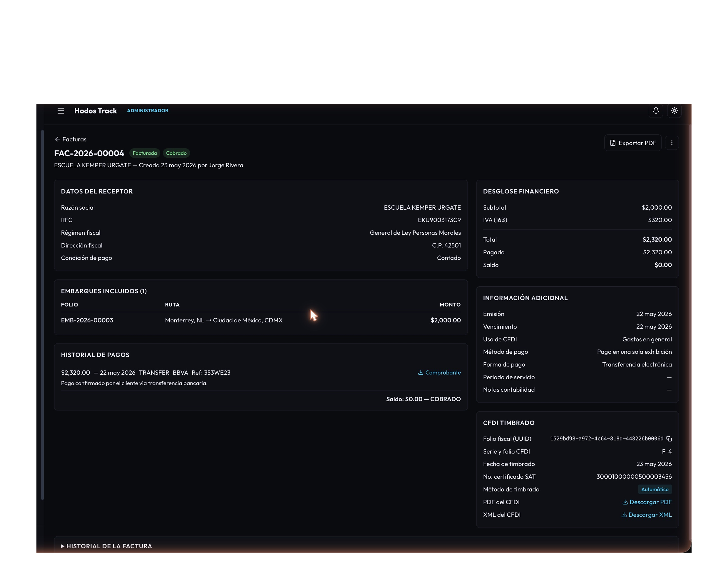The width and height of the screenshot is (728, 576).
Task: Click the Transferencia electrónica value
Action: 637,365
